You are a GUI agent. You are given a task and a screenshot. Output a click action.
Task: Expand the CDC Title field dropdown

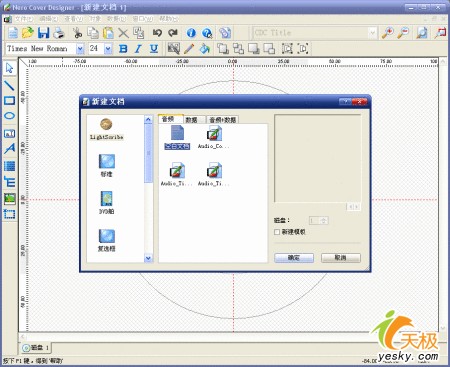pos(372,33)
